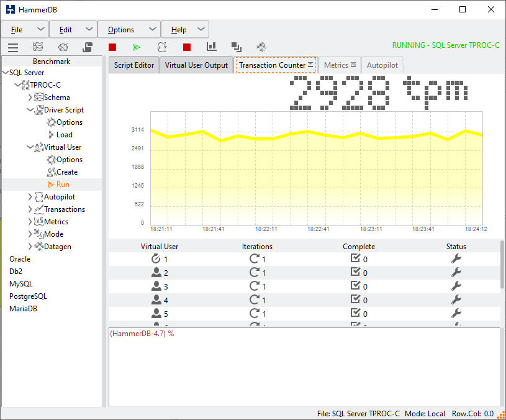The width and height of the screenshot is (506, 420).
Task: Click the complete checkmark icon for user 5
Action: click(355, 312)
